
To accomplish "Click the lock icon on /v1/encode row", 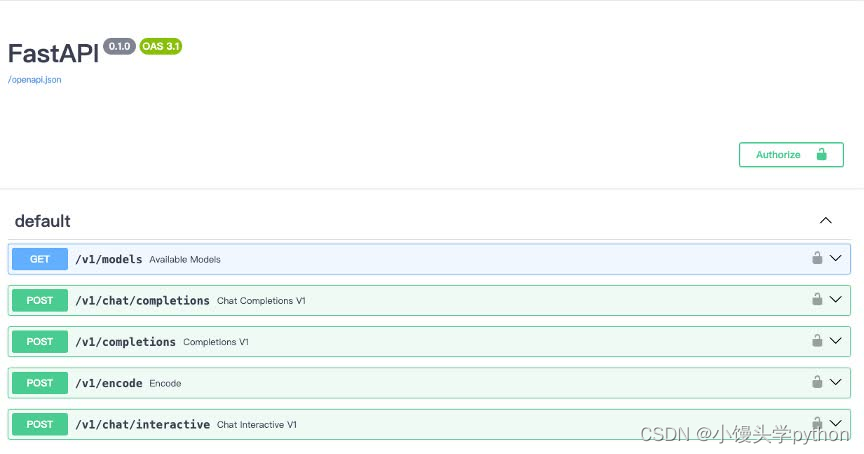I will click(x=817, y=382).
